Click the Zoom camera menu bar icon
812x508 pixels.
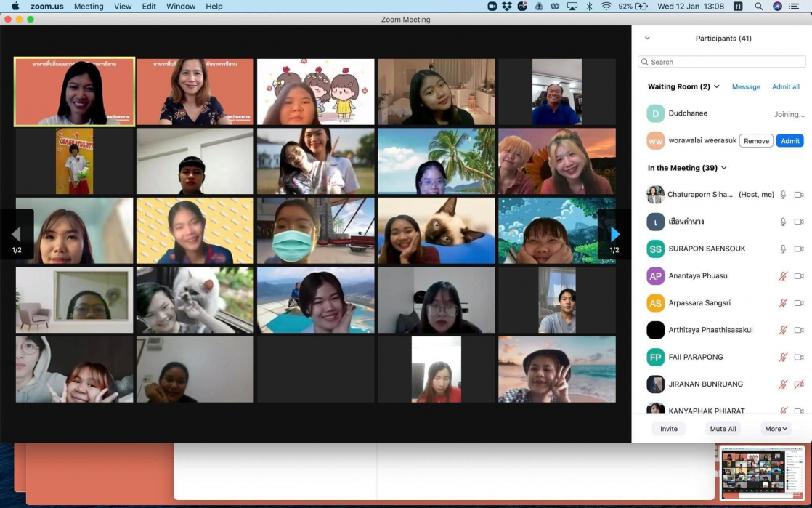point(492,7)
